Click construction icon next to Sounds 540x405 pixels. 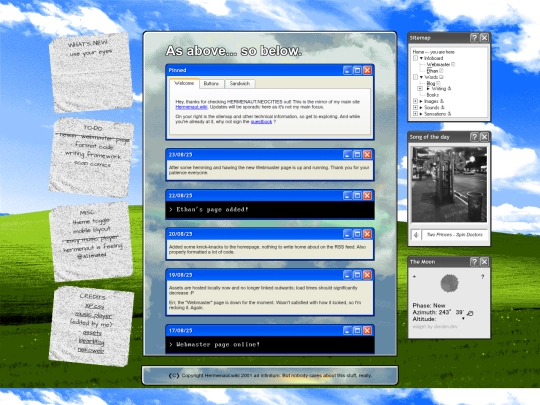point(443,107)
